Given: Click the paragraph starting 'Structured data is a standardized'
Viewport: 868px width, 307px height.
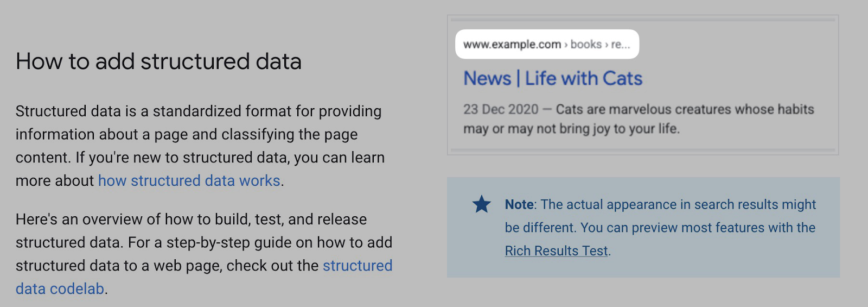Looking at the screenshot, I should tap(199, 134).
